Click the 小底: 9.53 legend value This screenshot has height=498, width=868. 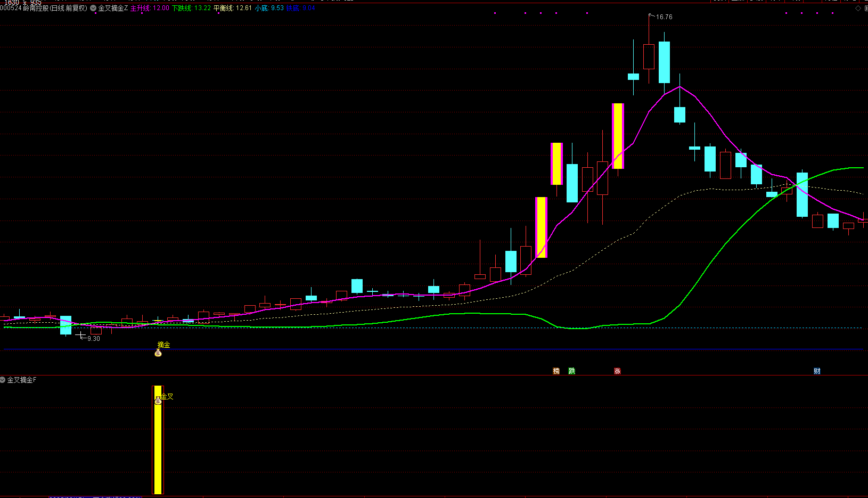(269, 9)
